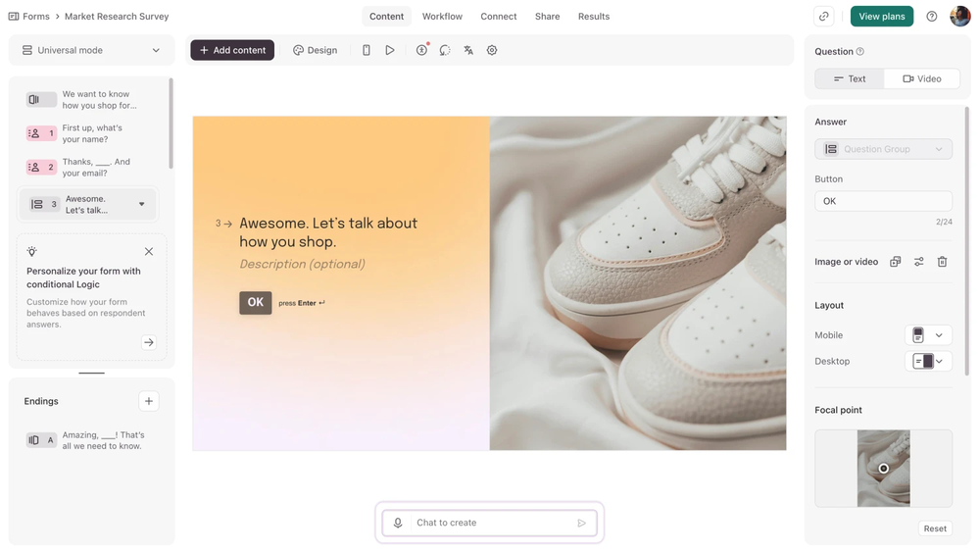Click the Forms workspace icon
The image size is (980, 553).
pos(13,17)
